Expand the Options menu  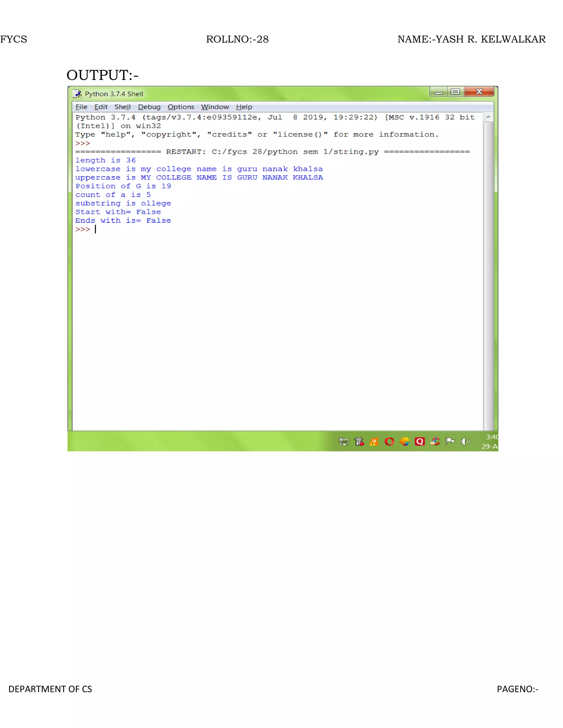(x=181, y=107)
